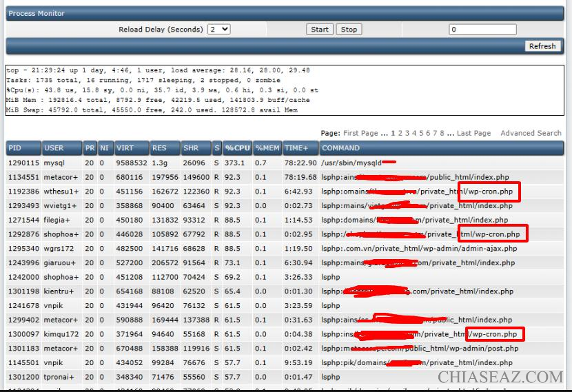Image resolution: width=572 pixels, height=392 pixels.
Task: Focus the input field showing 0
Action: 491,30
